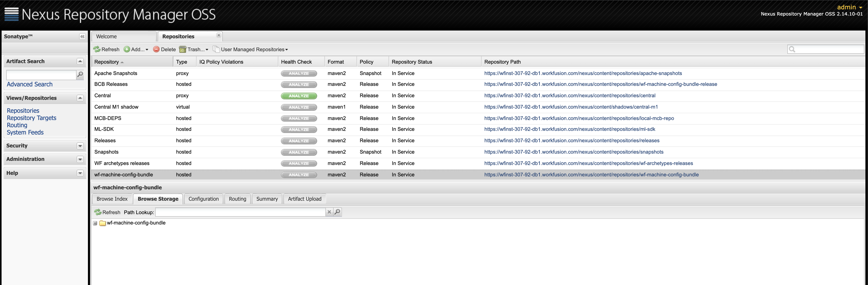
Task: Open System Feeds in the sidebar
Action: 25,132
